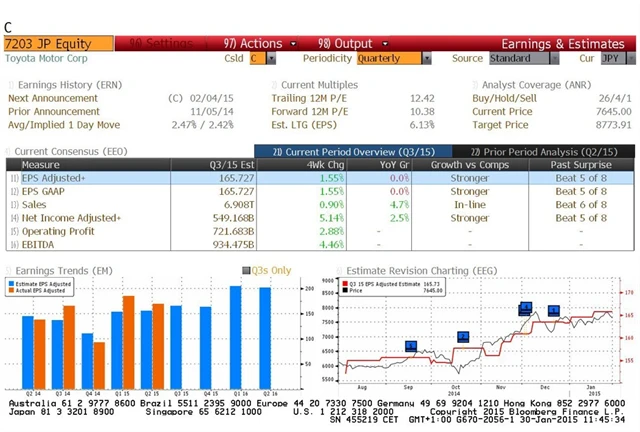Open Current Consensus (EEO) section
This screenshot has width=640, height=432.
pyautogui.click(x=71, y=151)
